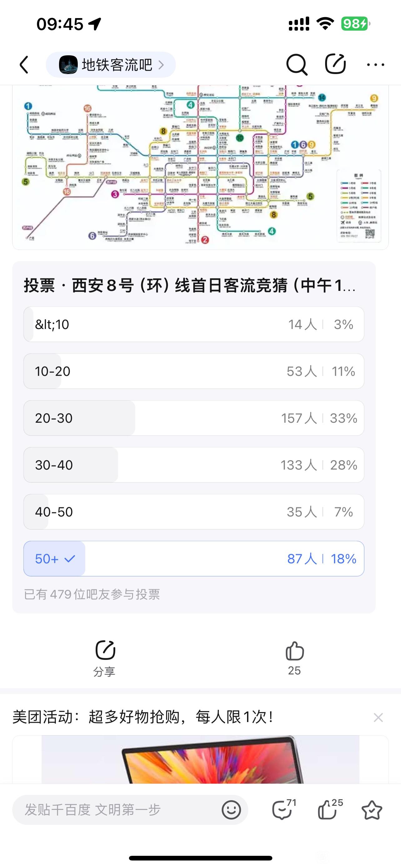Viewport: 401px width, 868px height.
Task: Open the emoji smiley picker
Action: click(x=231, y=810)
